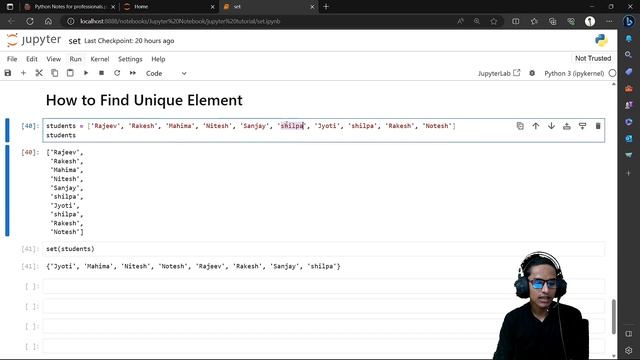This screenshot has width=640, height=360.
Task: Interrupt the kernel with the stop icon
Action: click(101, 73)
